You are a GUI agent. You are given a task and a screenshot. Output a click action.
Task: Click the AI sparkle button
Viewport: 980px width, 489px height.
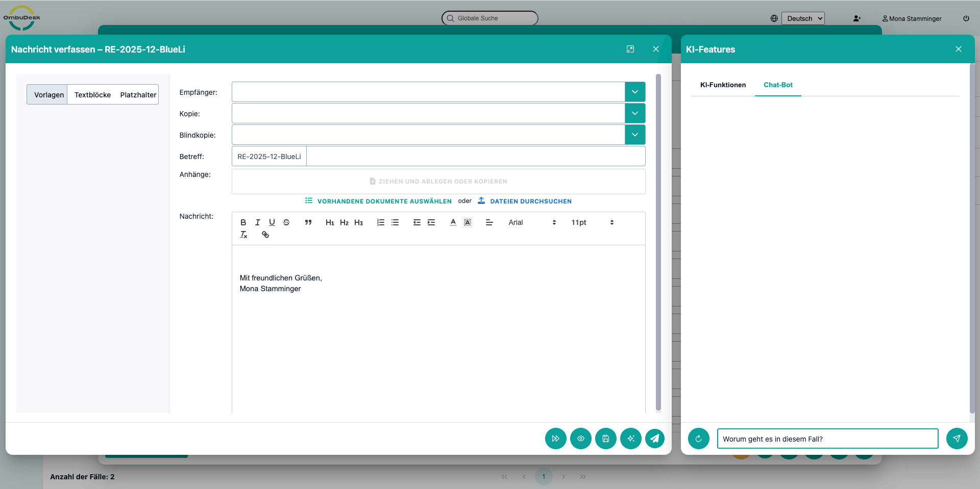pos(630,439)
